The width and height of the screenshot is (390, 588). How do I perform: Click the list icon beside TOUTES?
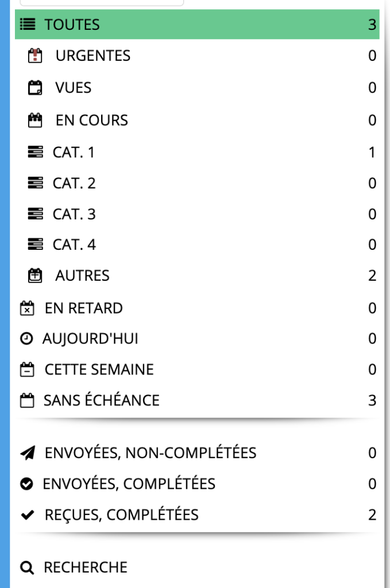(x=28, y=24)
